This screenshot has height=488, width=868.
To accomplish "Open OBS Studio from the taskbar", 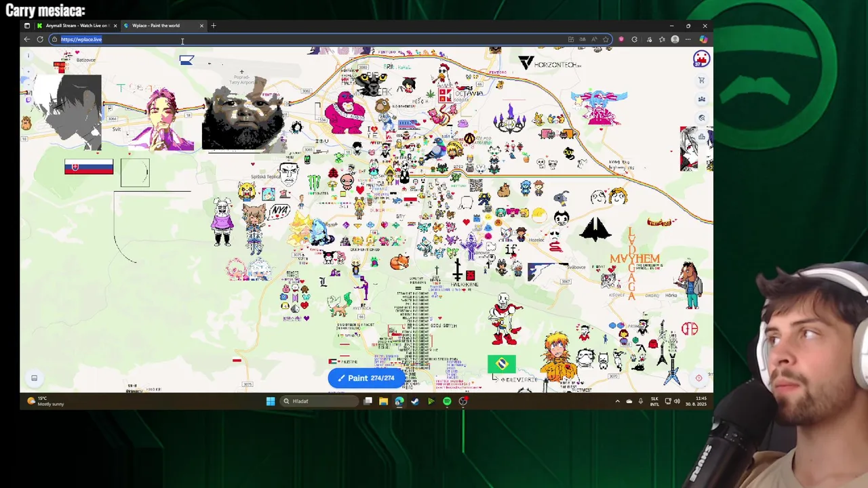I will 463,401.
